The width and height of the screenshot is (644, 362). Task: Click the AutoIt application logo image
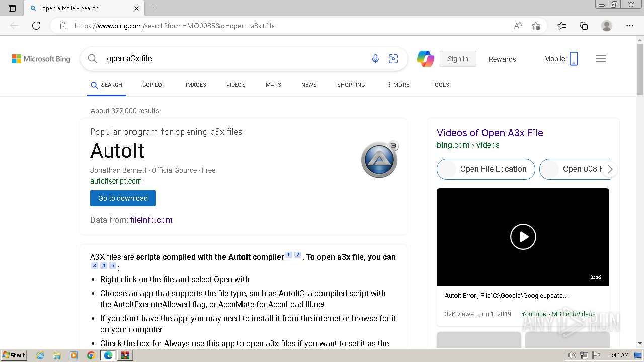380,159
